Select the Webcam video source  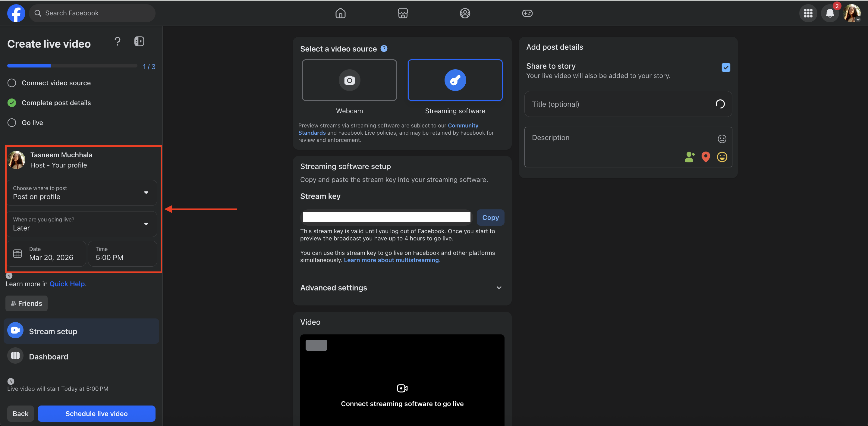tap(349, 80)
